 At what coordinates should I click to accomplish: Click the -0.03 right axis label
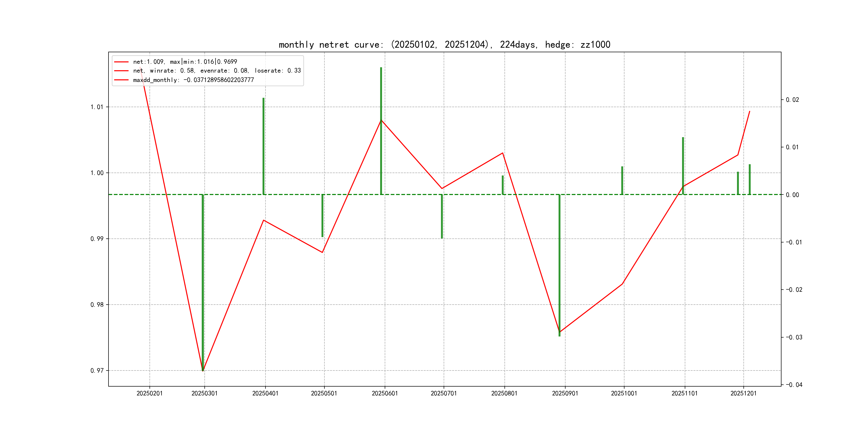[x=794, y=337]
